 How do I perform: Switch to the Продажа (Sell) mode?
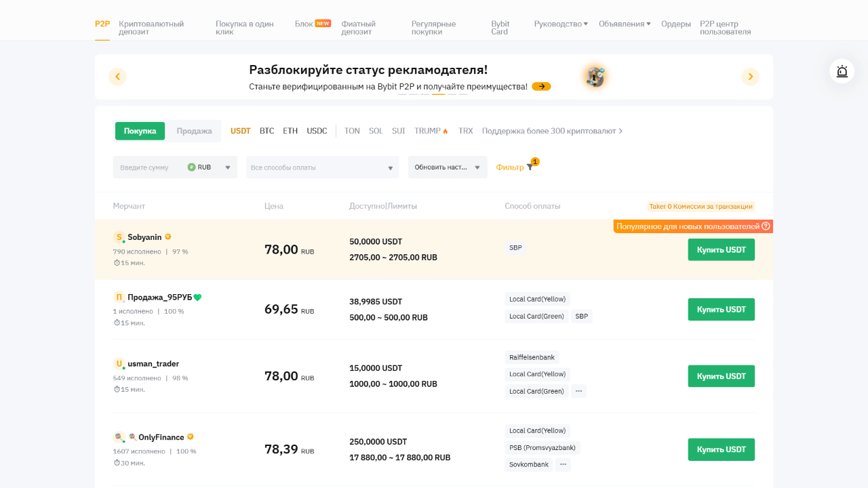pos(194,131)
